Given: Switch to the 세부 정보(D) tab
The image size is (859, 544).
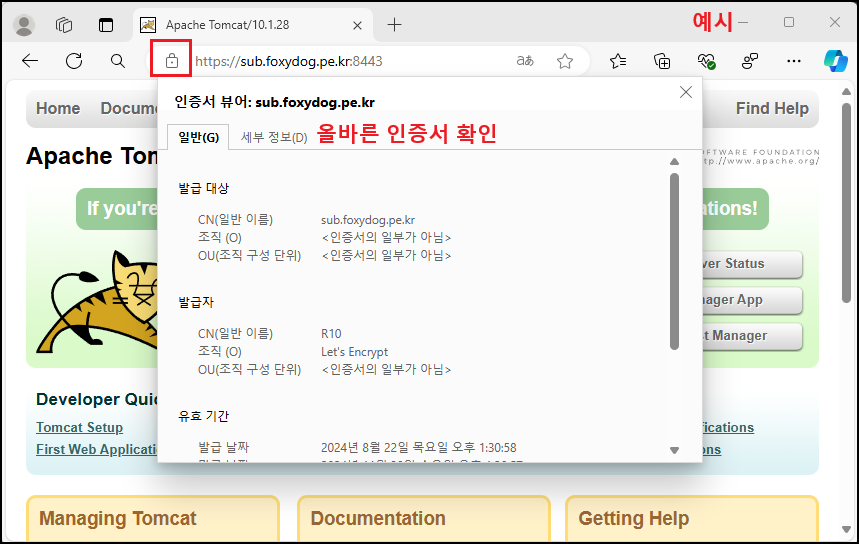Looking at the screenshot, I should 274,137.
